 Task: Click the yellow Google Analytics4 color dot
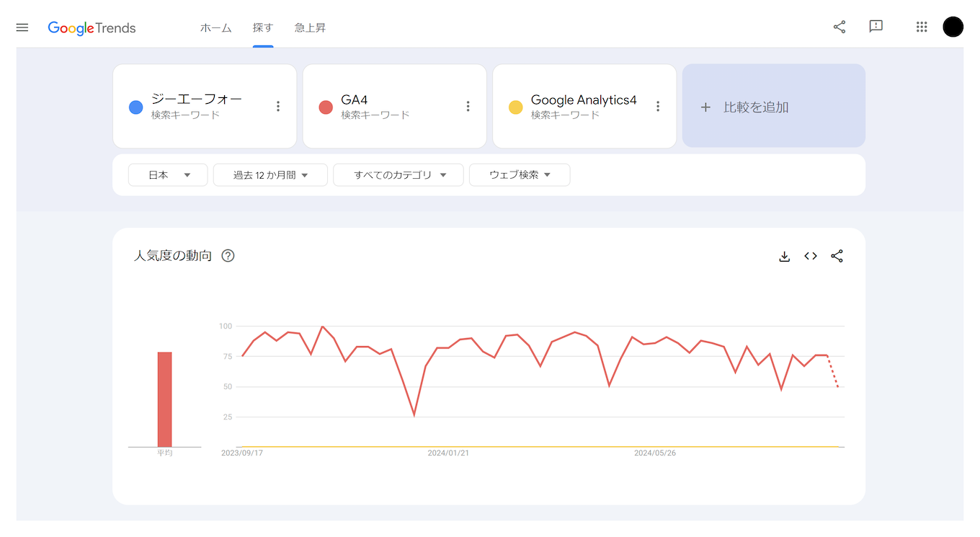515,107
